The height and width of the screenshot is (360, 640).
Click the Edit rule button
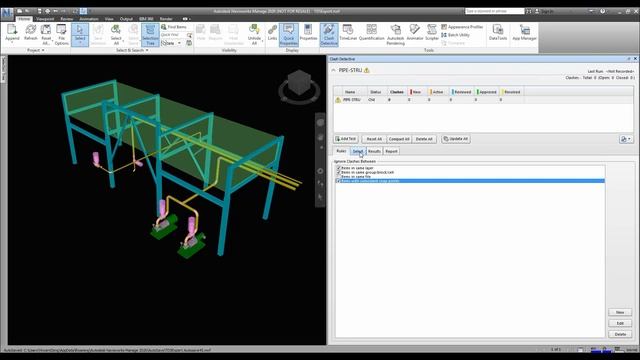coord(620,323)
